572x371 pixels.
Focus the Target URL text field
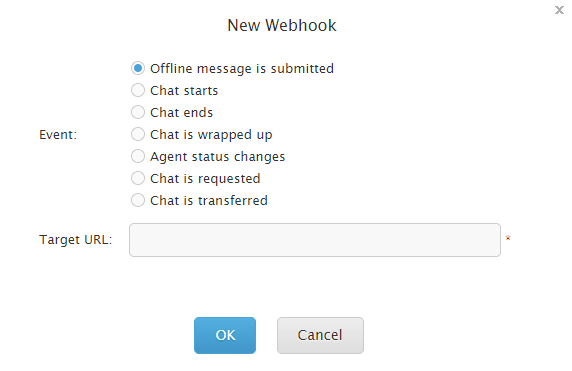coord(315,240)
